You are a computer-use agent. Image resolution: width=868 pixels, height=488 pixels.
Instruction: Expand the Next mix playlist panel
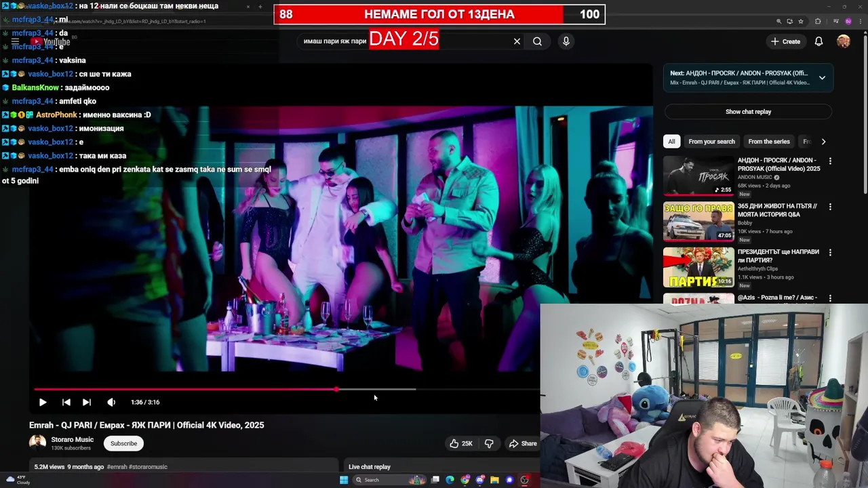(822, 78)
